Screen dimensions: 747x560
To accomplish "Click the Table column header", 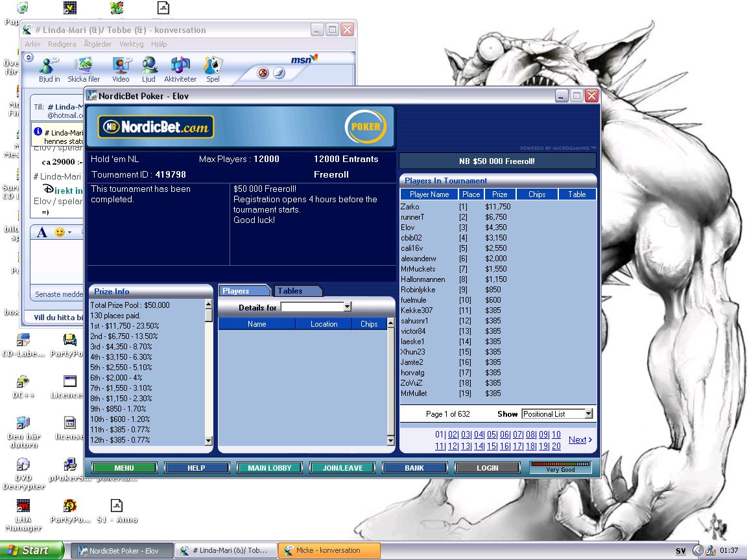I will coord(577,194).
